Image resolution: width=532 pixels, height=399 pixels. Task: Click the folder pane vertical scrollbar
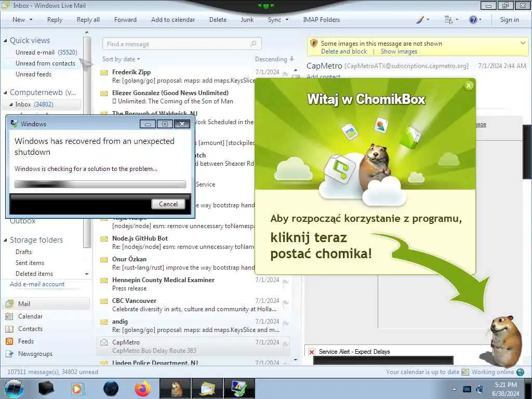(87, 142)
